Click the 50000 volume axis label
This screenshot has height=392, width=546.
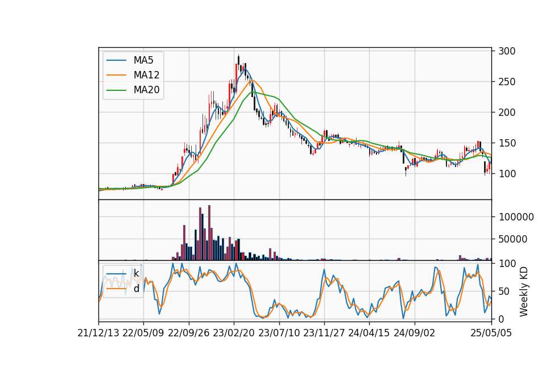[513, 239]
